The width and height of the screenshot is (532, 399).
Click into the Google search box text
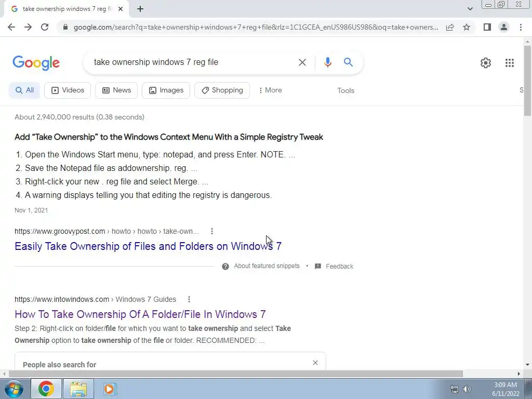156,62
